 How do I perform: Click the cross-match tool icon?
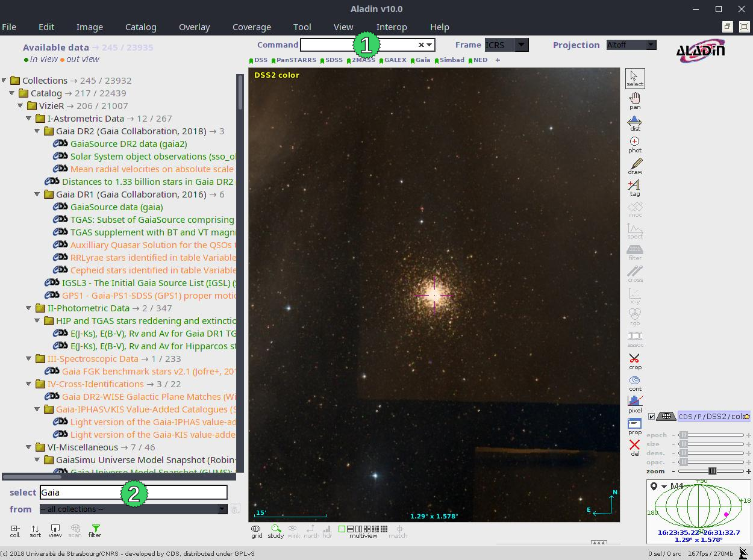tap(635, 275)
